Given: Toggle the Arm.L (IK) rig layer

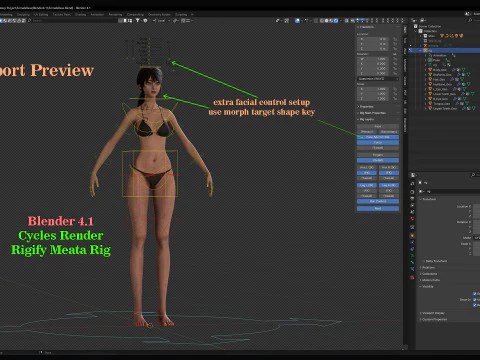Looking at the screenshot, I should point(367,167).
